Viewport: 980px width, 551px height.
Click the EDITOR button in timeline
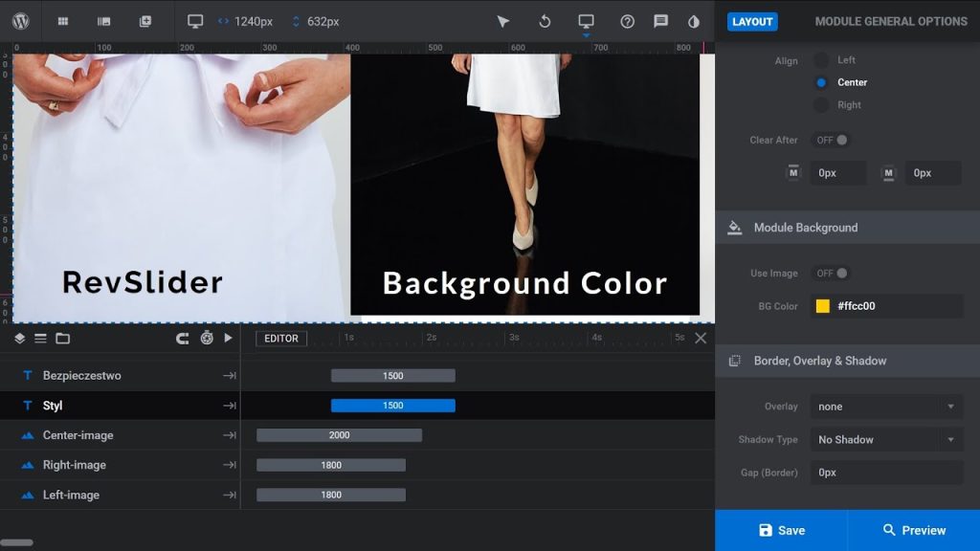tap(281, 338)
